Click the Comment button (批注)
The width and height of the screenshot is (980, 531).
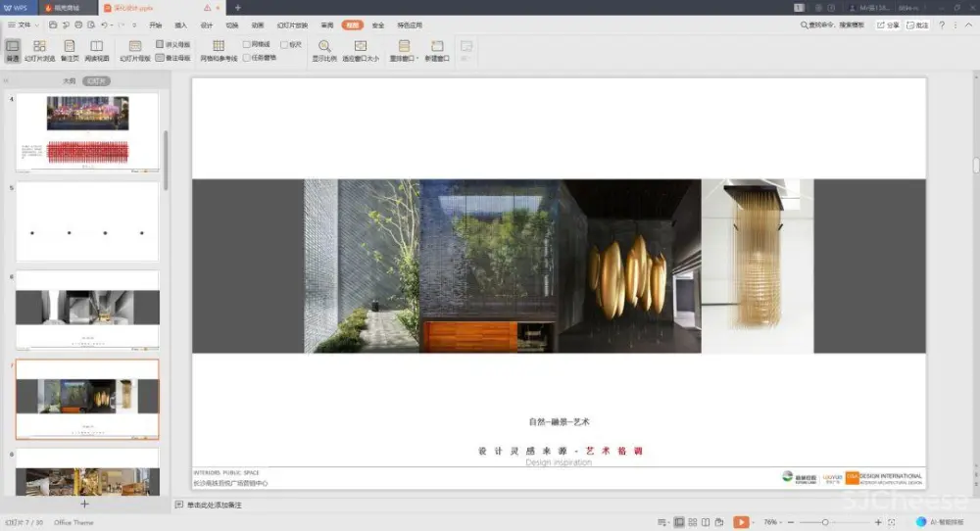(918, 24)
